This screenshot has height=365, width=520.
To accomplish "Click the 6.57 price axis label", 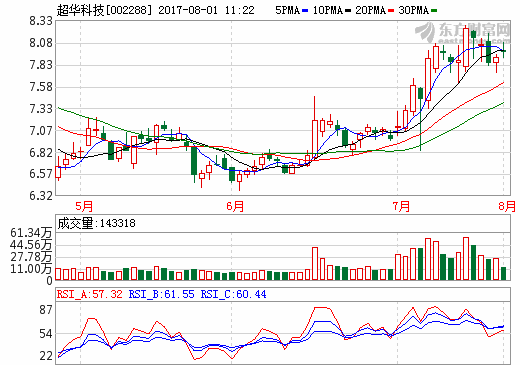I will (x=41, y=174).
